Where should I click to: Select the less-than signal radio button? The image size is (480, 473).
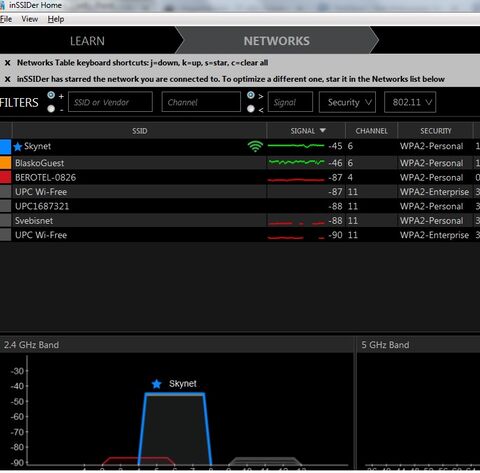251,109
